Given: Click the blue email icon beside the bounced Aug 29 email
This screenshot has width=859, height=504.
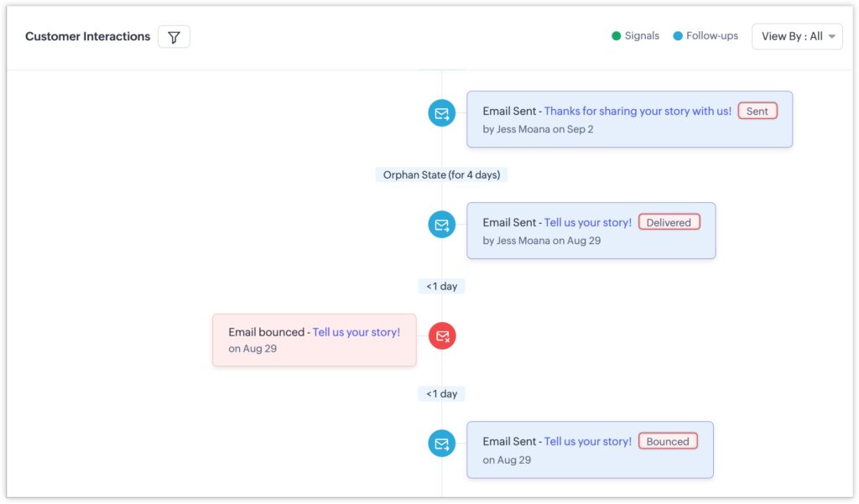Looking at the screenshot, I should pyautogui.click(x=441, y=443).
